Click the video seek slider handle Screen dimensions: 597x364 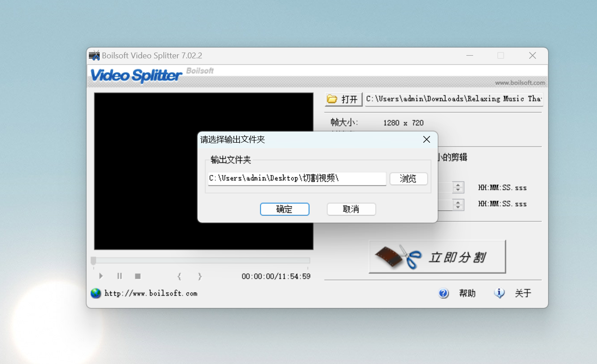click(93, 260)
